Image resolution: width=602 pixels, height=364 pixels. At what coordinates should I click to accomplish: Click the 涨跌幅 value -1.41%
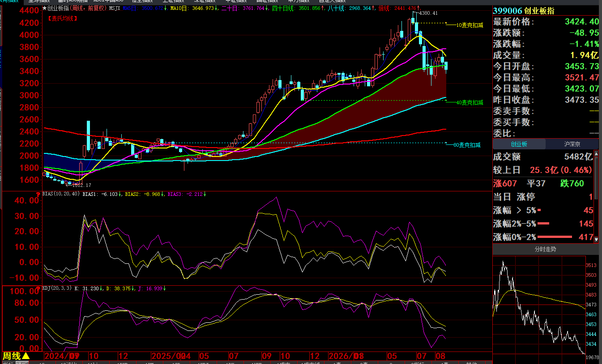(584, 44)
